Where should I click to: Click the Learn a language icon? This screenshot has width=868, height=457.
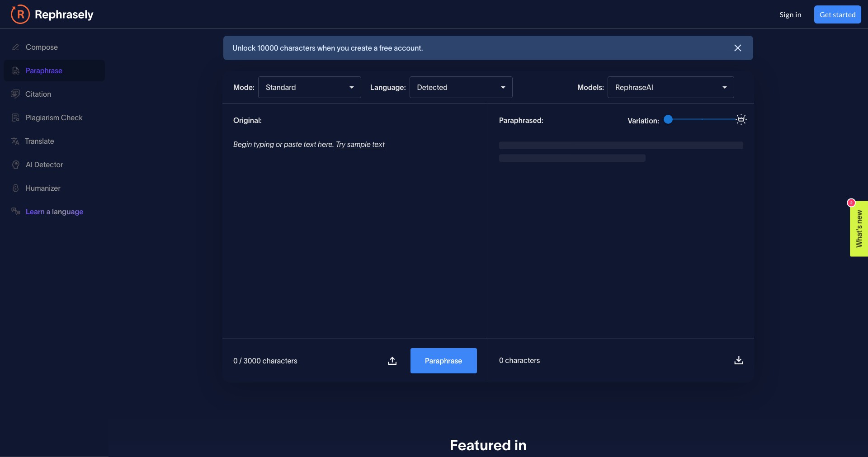click(x=16, y=211)
